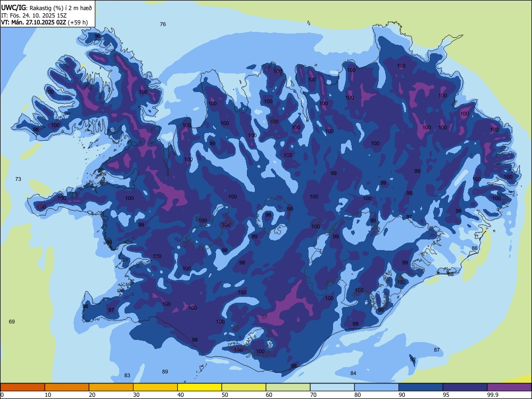Click the '89' value south of the coast
The width and height of the screenshot is (532, 399).
165,371
